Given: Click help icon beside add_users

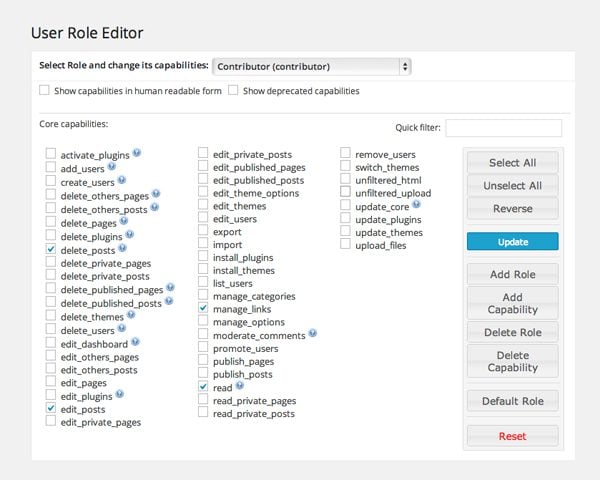Looking at the screenshot, I should (112, 166).
